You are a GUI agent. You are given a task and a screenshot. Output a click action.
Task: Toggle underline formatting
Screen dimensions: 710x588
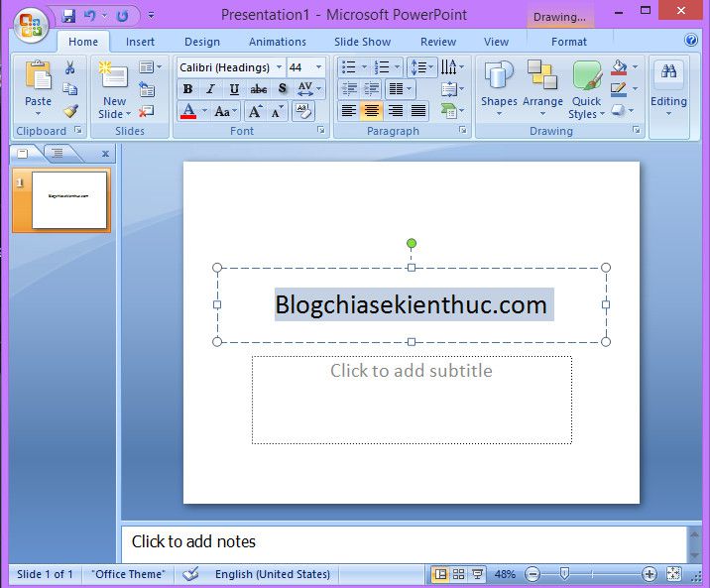234,88
